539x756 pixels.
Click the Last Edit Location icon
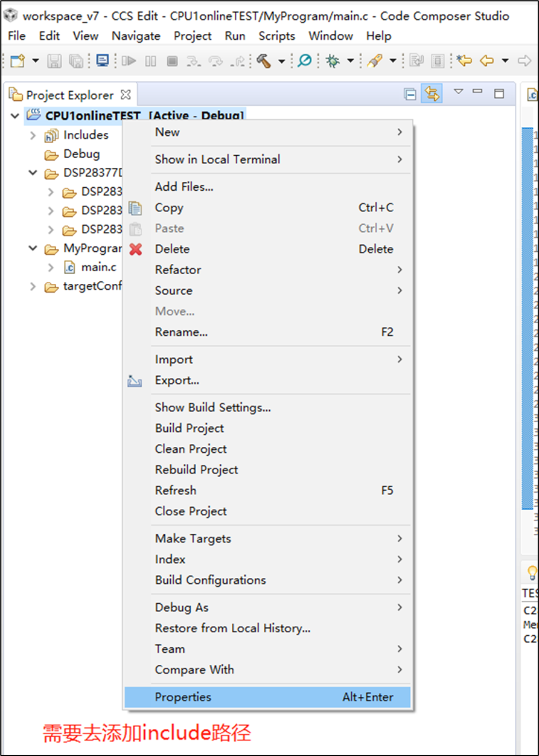(x=464, y=61)
